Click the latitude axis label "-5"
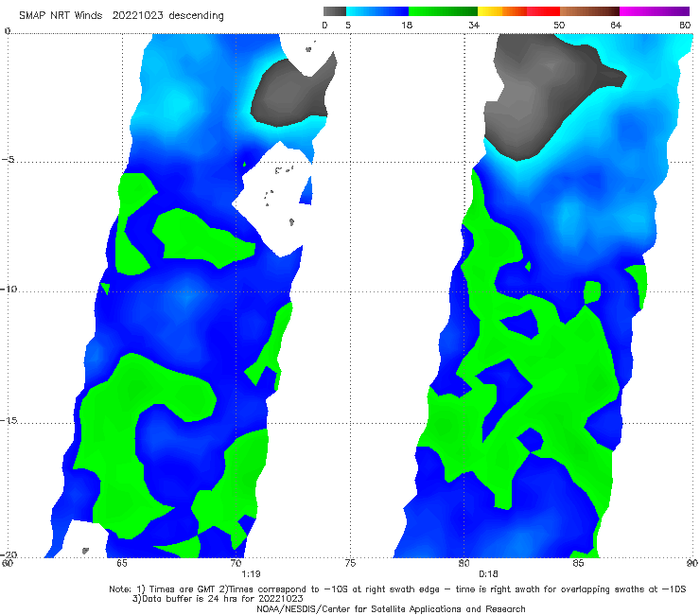 pyautogui.click(x=8, y=160)
